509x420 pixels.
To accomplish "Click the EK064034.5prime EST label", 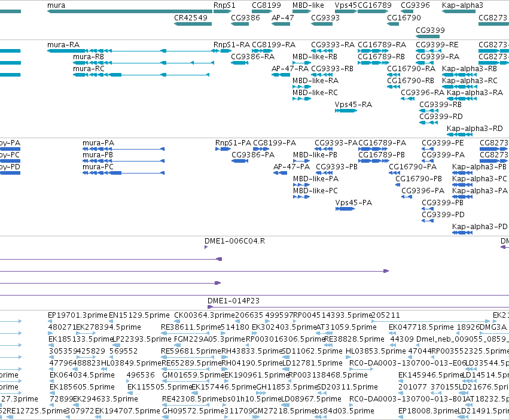I will tap(82, 375).
